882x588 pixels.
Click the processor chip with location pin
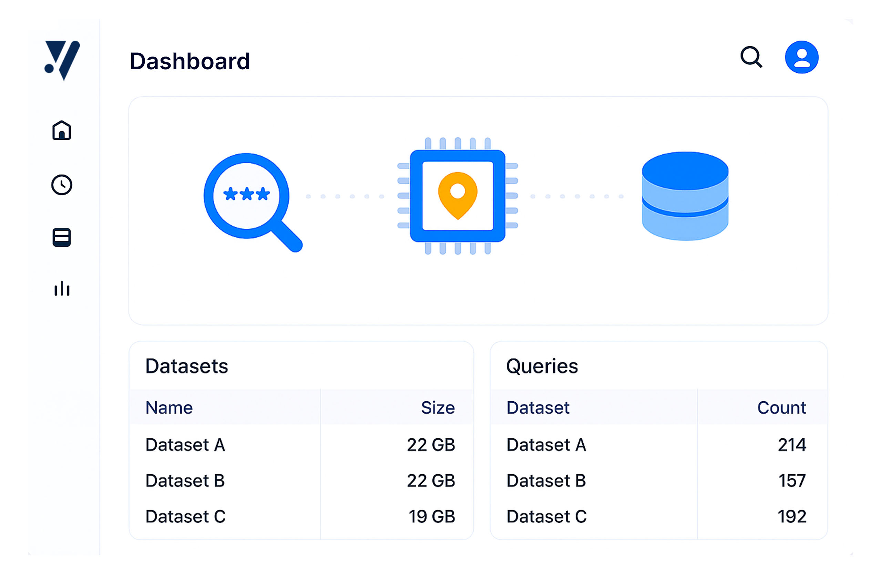(x=458, y=196)
